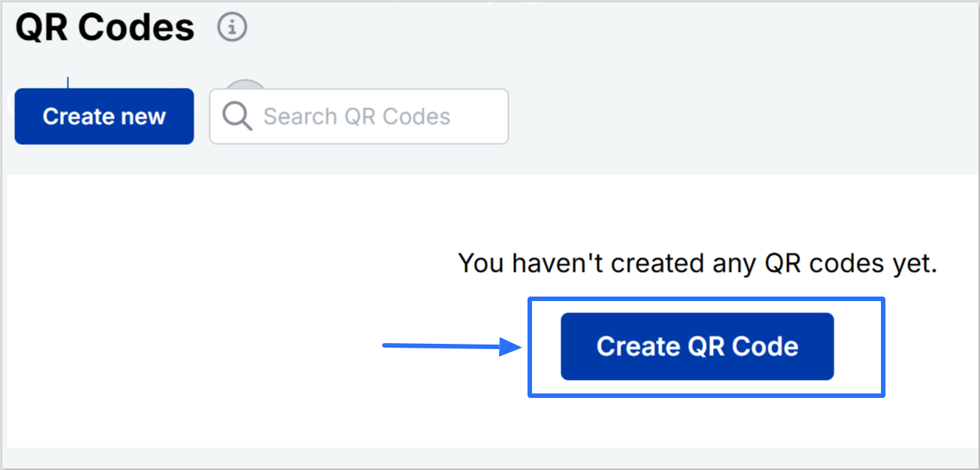
Task: Click the QR Codes page heading
Action: coord(105,28)
